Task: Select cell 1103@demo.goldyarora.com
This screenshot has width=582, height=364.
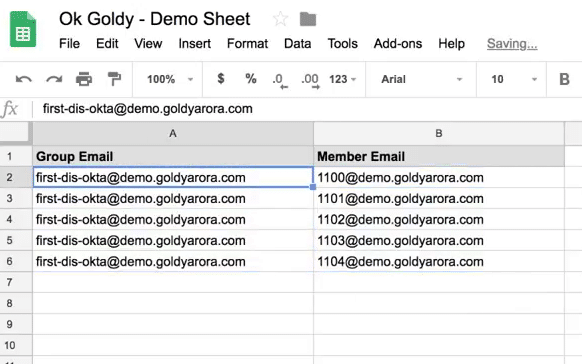Action: tap(439, 240)
